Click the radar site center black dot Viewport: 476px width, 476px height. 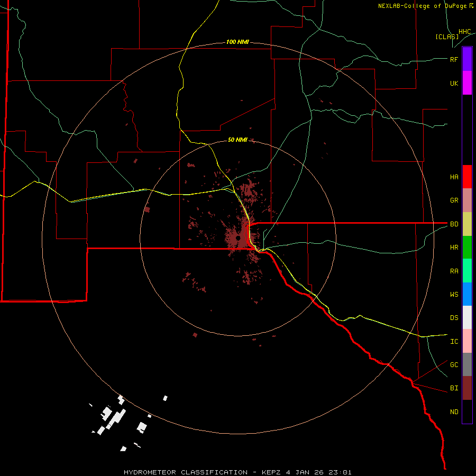(x=238, y=237)
